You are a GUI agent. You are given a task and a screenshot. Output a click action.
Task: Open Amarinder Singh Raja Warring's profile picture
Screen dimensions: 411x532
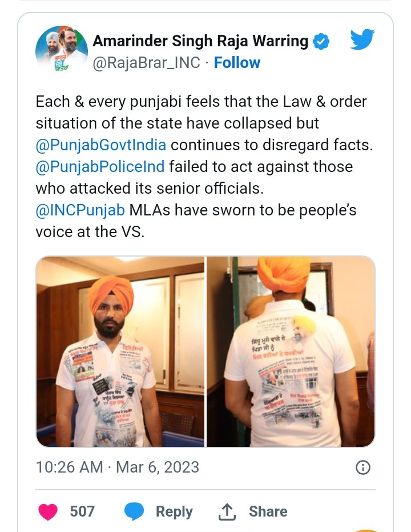[61, 51]
